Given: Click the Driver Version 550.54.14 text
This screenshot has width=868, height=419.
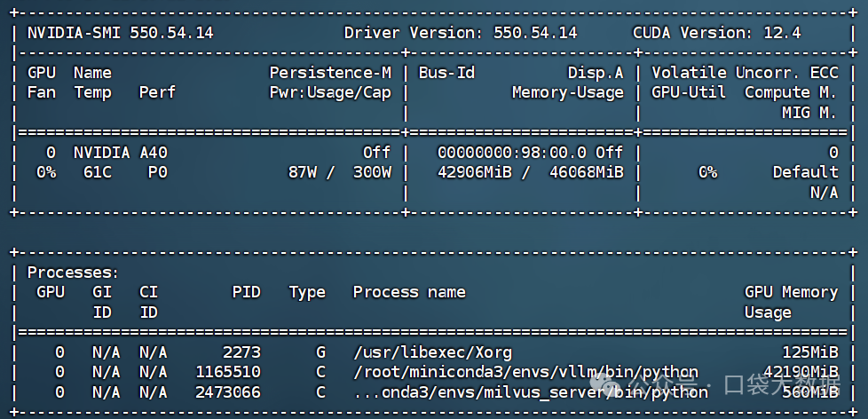Looking at the screenshot, I should pos(461,33).
